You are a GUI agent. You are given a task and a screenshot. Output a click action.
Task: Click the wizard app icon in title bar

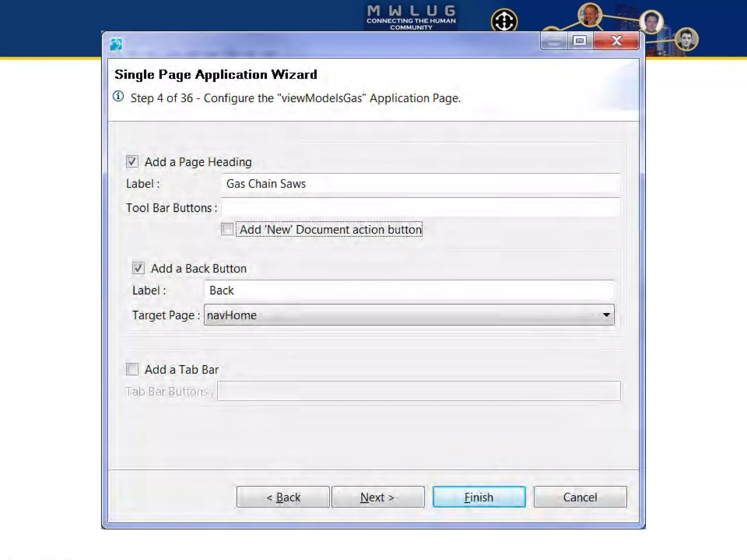coord(116,44)
